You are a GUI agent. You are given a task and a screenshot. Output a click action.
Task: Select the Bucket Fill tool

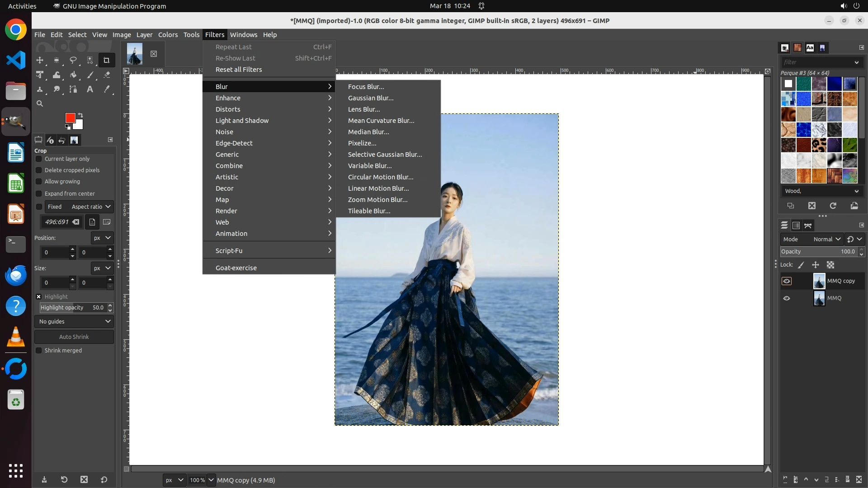[x=73, y=75]
